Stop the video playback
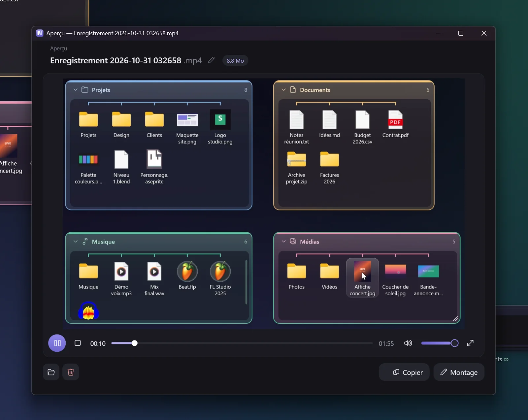This screenshot has width=528, height=420. pos(78,343)
